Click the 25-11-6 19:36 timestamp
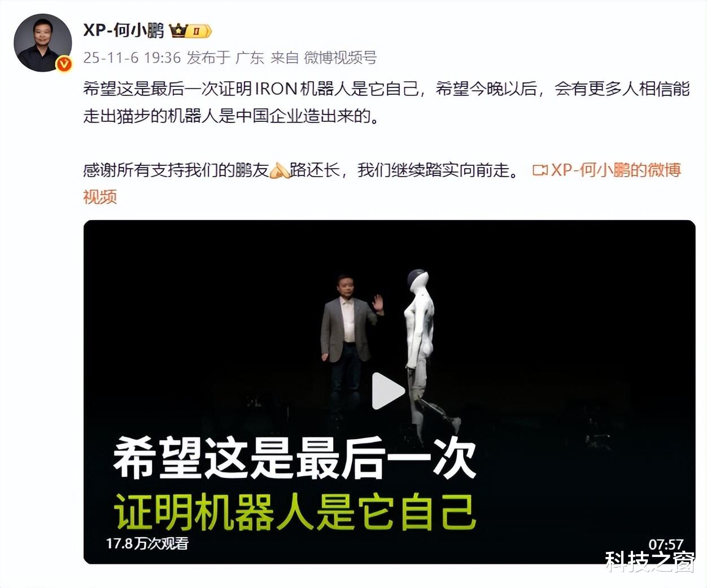 click(132, 58)
